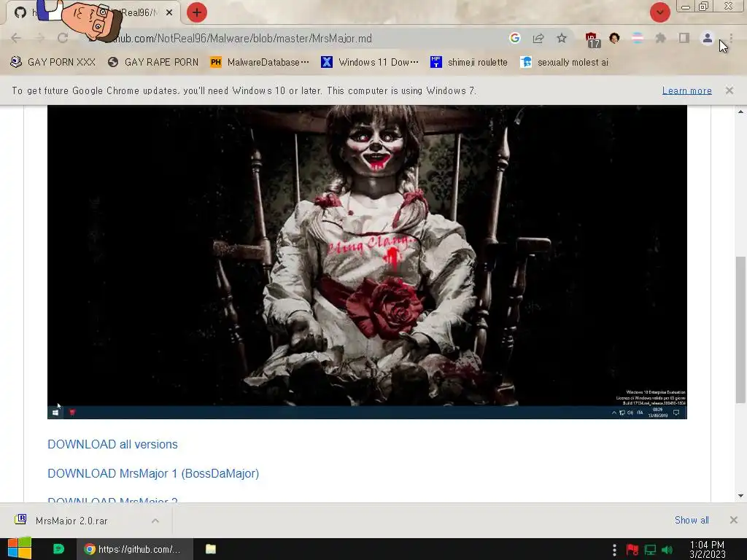747x560 pixels.
Task: Click the tray overflow dots icon
Action: [x=614, y=550]
